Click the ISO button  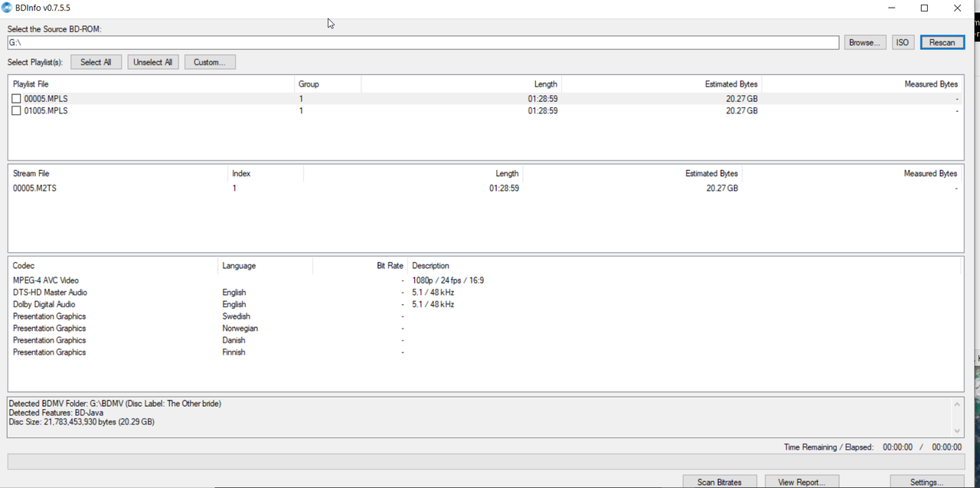pyautogui.click(x=903, y=42)
